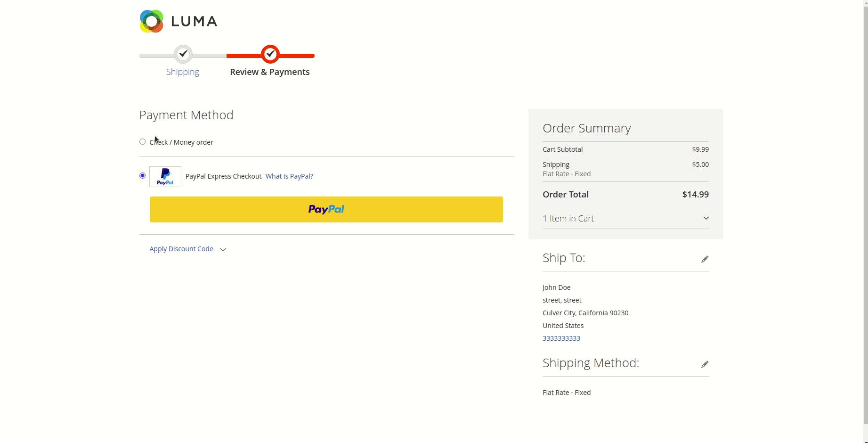Click the Luma store logo
Viewport: 868px width, 443px height.
[178, 21]
